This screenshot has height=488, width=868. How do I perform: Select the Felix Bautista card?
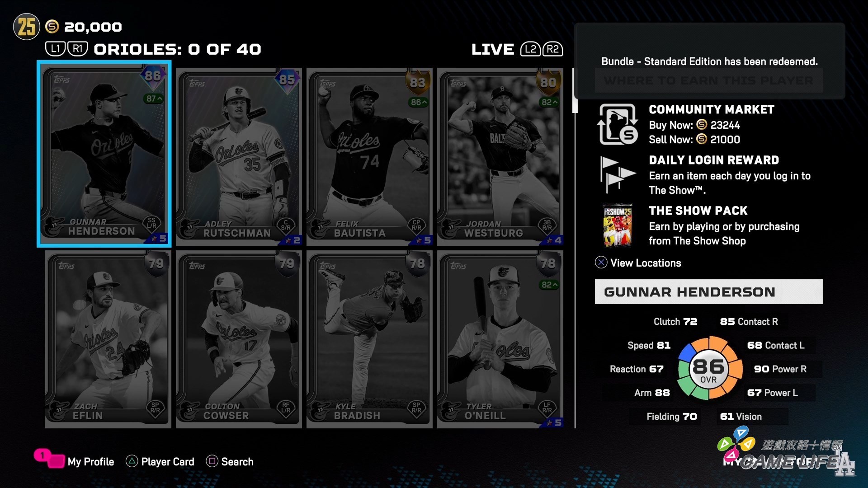click(x=369, y=156)
